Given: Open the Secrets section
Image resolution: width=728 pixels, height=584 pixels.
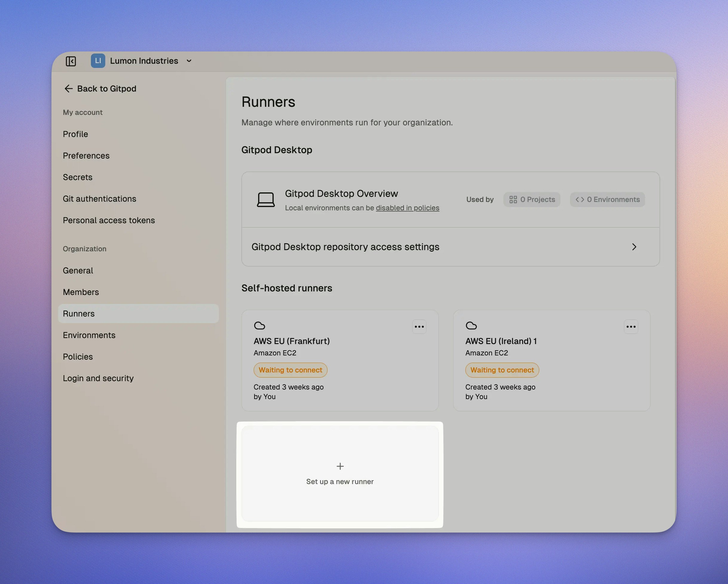Looking at the screenshot, I should pos(77,177).
